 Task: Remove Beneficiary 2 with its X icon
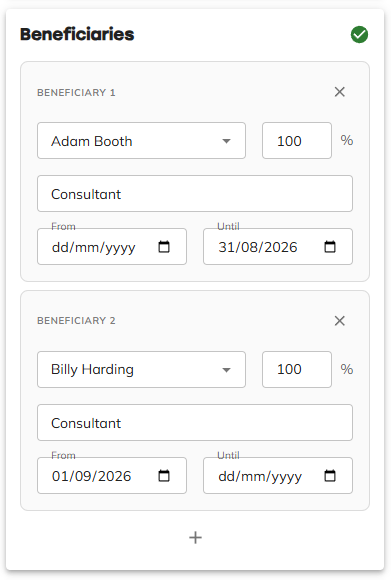[x=340, y=321]
